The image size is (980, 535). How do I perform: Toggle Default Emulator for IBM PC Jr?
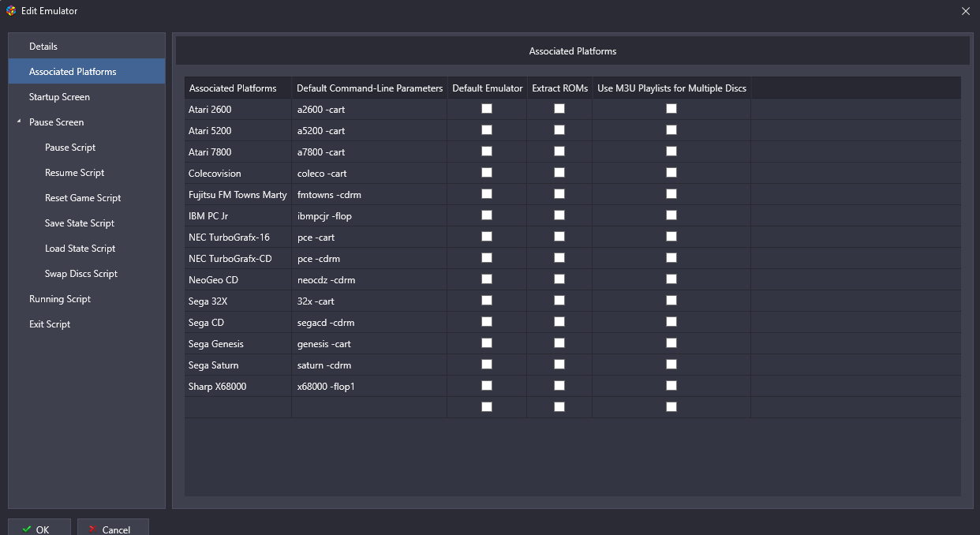tap(487, 215)
